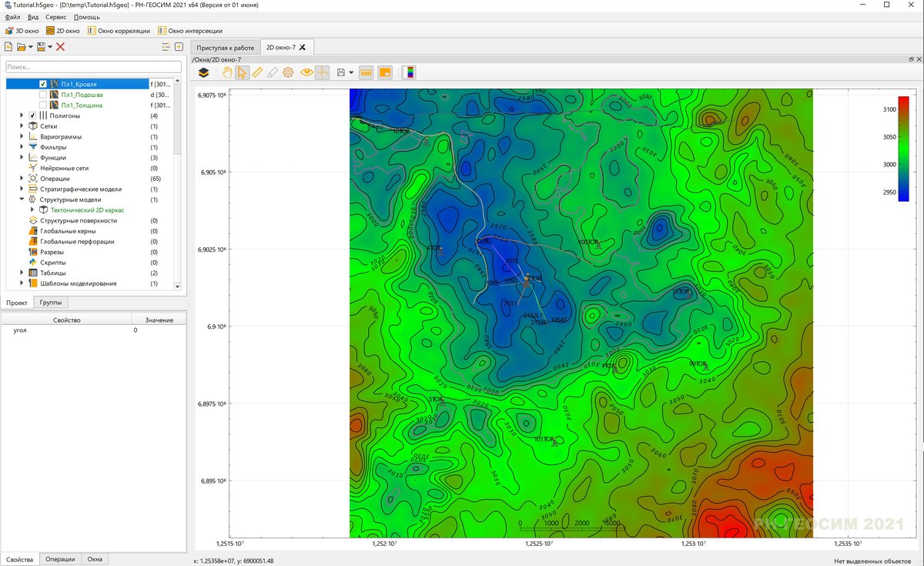Viewport: 924px width, 566px height.
Task: Activate the arrow selection tool above the map
Action: click(x=242, y=72)
